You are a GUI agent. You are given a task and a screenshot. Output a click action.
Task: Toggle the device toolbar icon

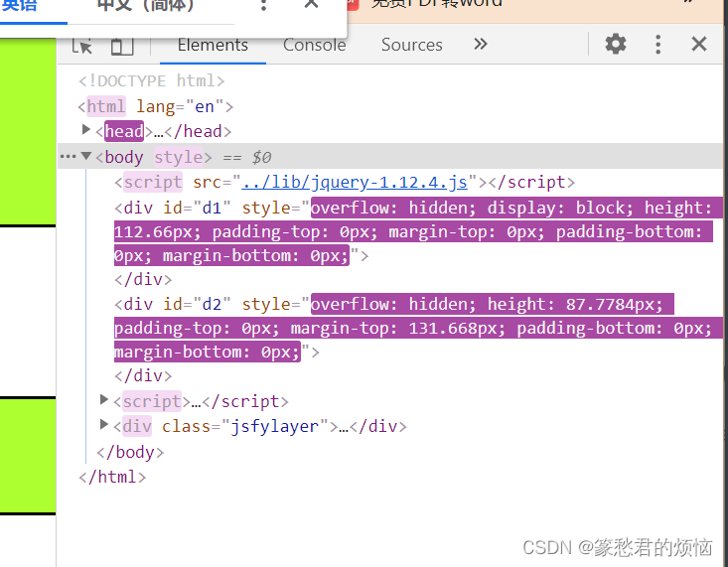pyautogui.click(x=122, y=46)
